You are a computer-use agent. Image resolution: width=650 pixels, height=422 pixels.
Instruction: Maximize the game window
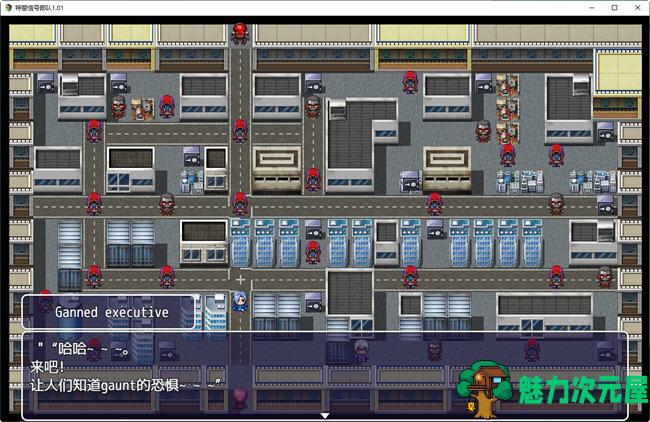click(x=615, y=7)
